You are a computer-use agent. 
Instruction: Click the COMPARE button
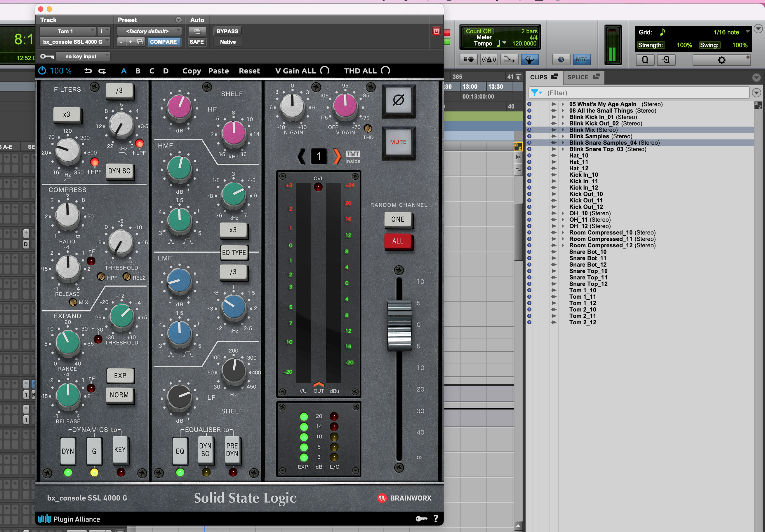(x=163, y=42)
